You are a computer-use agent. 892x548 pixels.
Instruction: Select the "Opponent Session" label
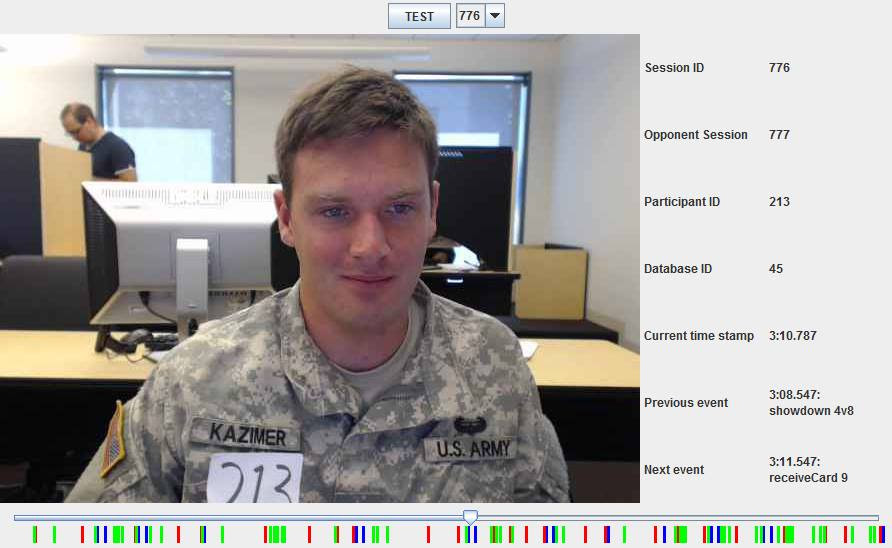[x=695, y=135]
